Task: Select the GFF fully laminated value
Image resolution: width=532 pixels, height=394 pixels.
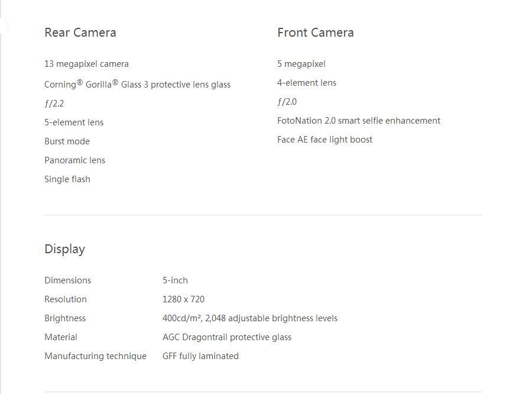Action: 200,356
